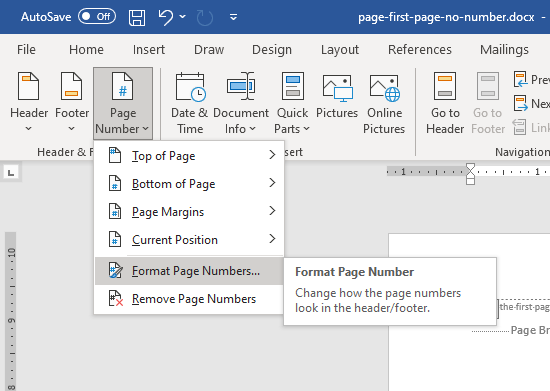The image size is (550, 391).
Task: Click the Footer button icon
Action: click(72, 86)
